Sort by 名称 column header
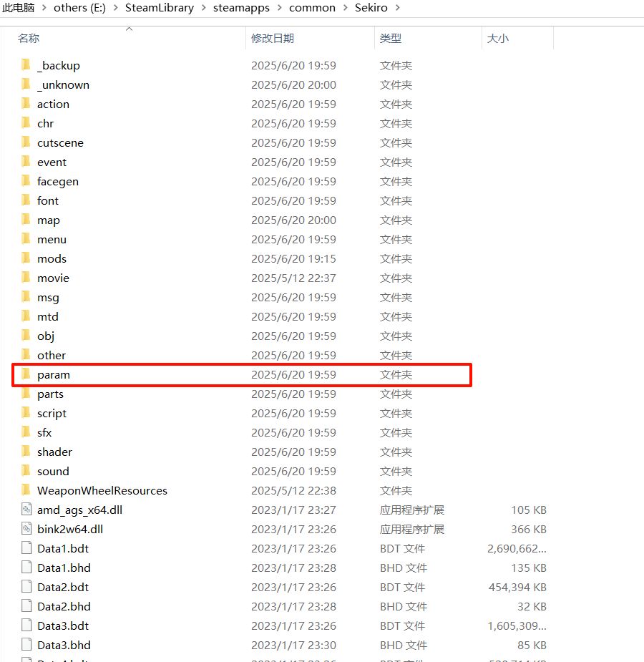The image size is (644, 662). click(x=29, y=39)
